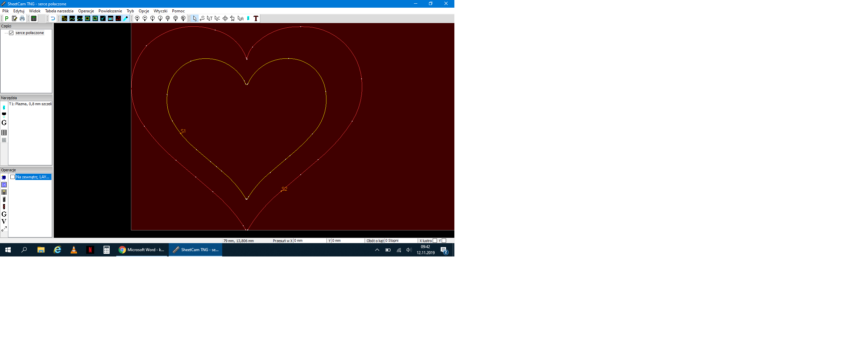Open the Windows Start menu
Viewport: 868px width, 358px height.
click(8, 250)
